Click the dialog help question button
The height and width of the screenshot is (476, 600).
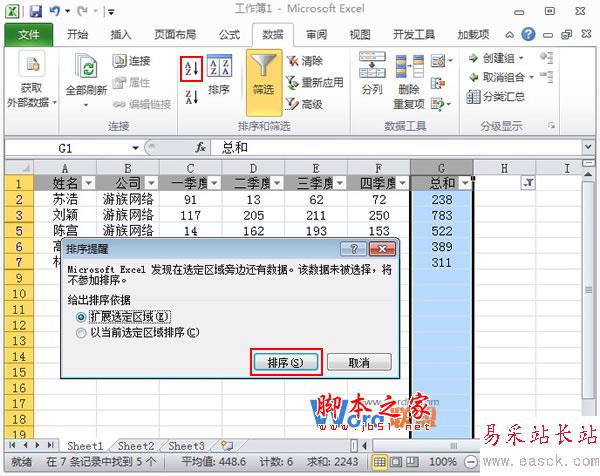pos(354,249)
